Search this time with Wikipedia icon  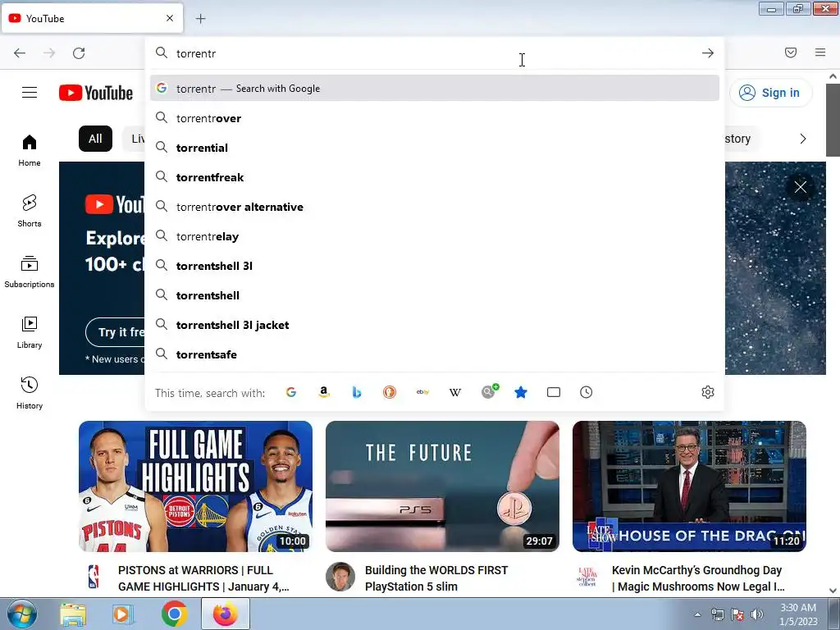pyautogui.click(x=454, y=392)
